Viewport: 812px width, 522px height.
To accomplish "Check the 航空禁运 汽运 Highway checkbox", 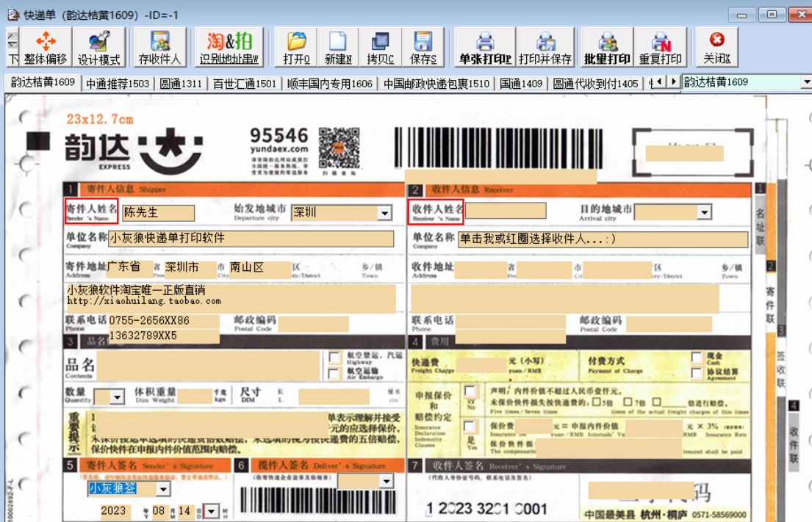I will click(x=334, y=358).
